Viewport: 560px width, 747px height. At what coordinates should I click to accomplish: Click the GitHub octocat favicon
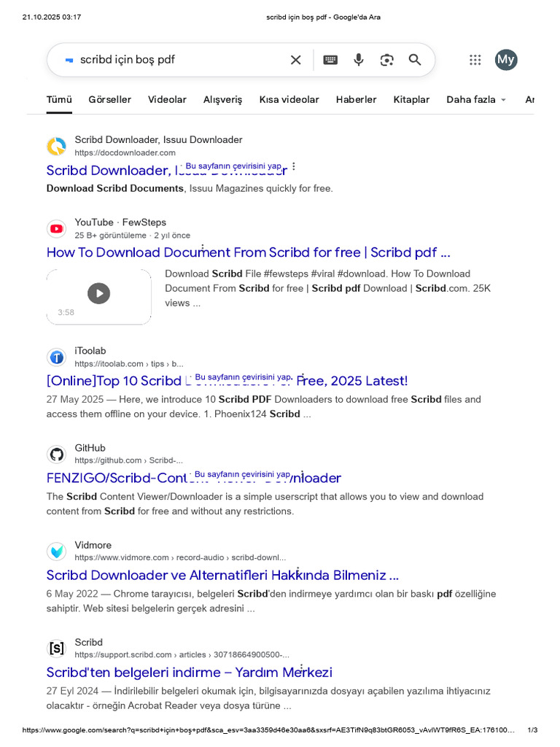[x=57, y=454]
